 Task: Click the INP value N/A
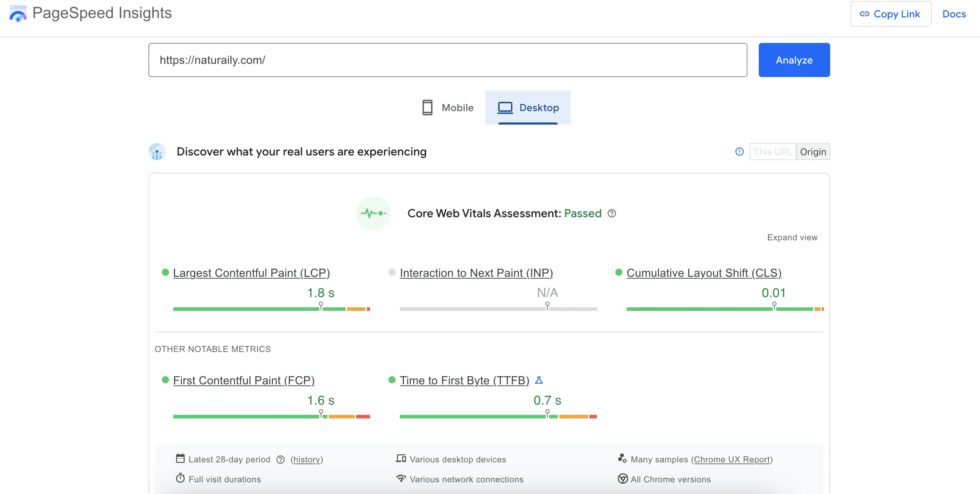tap(547, 293)
